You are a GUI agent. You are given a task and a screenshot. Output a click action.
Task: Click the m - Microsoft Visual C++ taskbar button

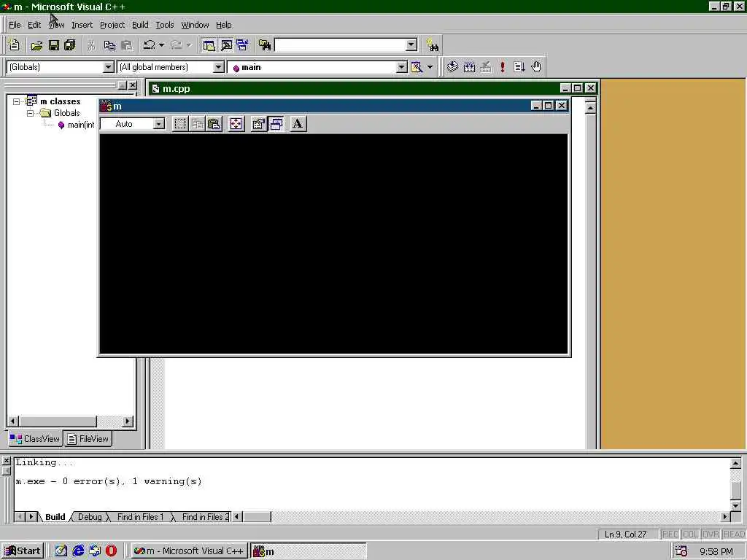click(x=189, y=551)
